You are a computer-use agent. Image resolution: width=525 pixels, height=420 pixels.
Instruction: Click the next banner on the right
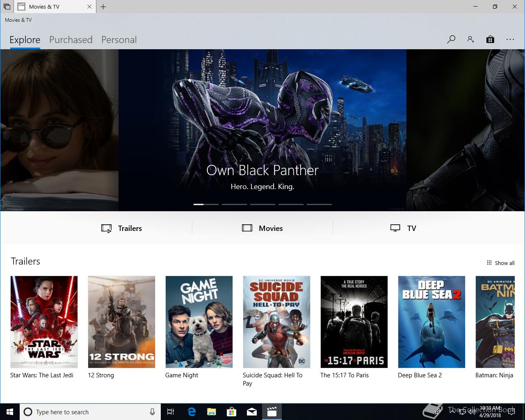pos(466,130)
